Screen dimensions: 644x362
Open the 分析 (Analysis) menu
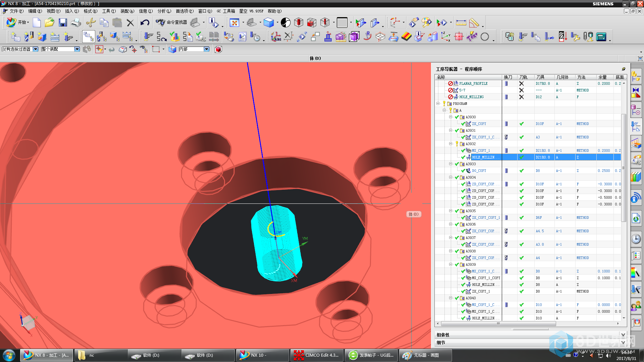164,11
